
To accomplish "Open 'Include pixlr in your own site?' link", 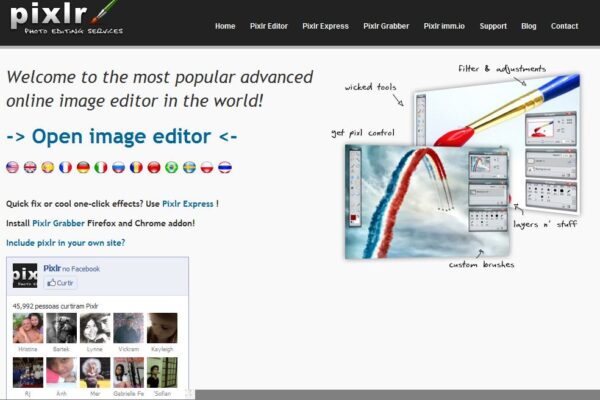I will click(x=66, y=243).
